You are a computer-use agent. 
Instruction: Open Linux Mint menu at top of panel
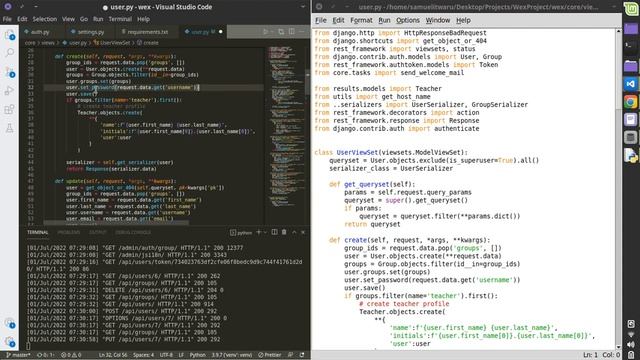(631, 9)
